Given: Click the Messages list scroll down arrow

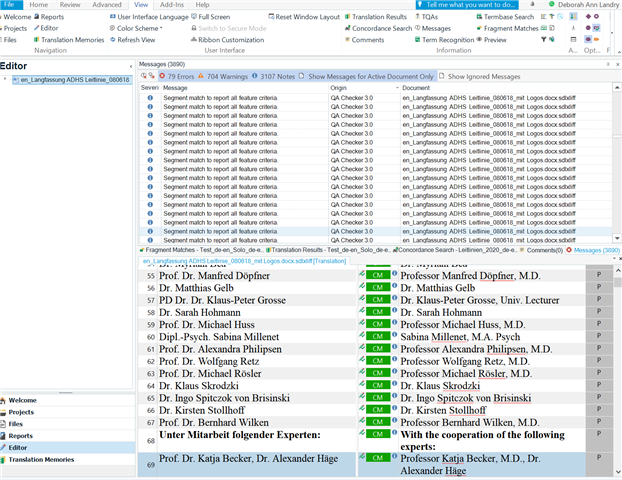Looking at the screenshot, I should click(x=617, y=238).
